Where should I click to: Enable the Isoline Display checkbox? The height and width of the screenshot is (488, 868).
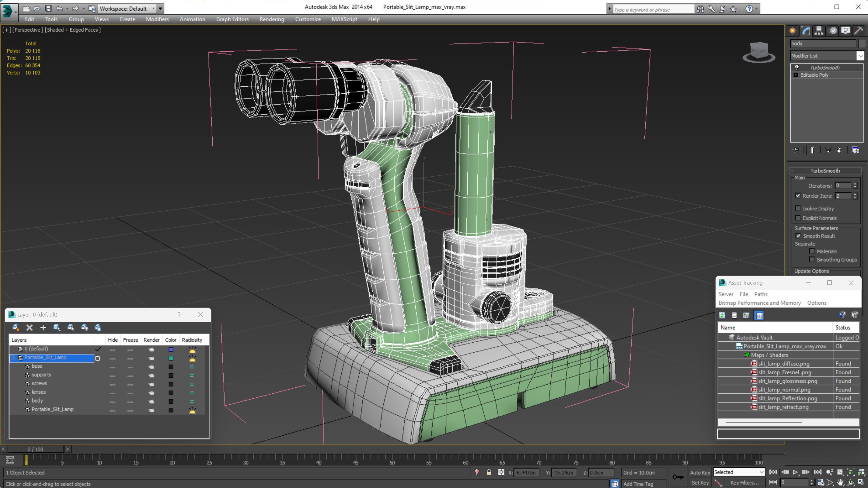[x=798, y=209]
